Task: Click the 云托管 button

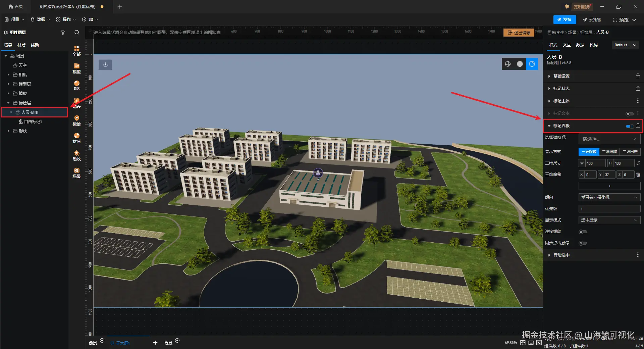Action: (592, 20)
